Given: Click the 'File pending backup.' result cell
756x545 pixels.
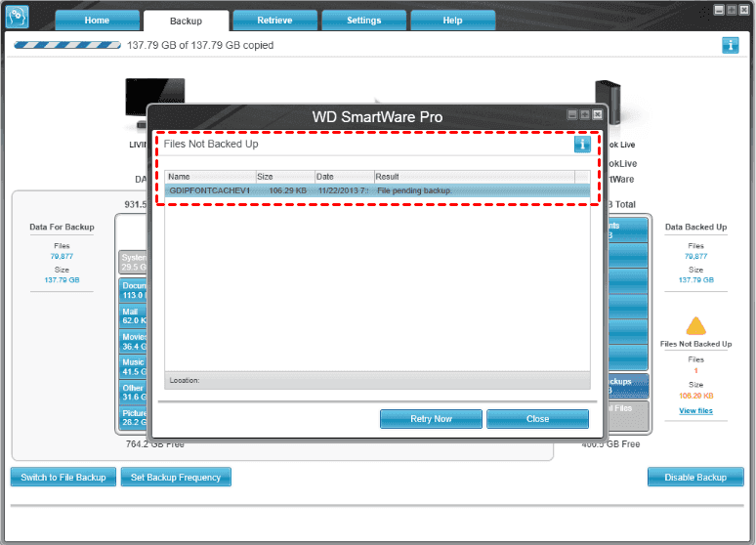Looking at the screenshot, I should click(x=414, y=190).
